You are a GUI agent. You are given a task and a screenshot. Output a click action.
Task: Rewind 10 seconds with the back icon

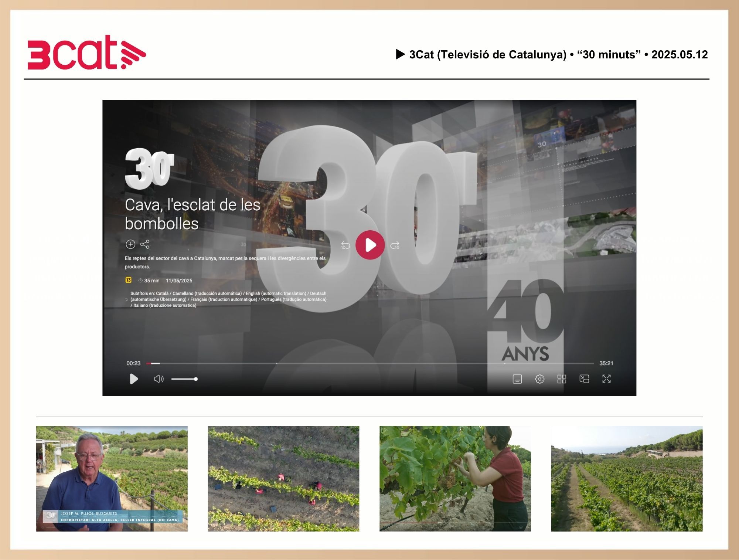click(345, 245)
